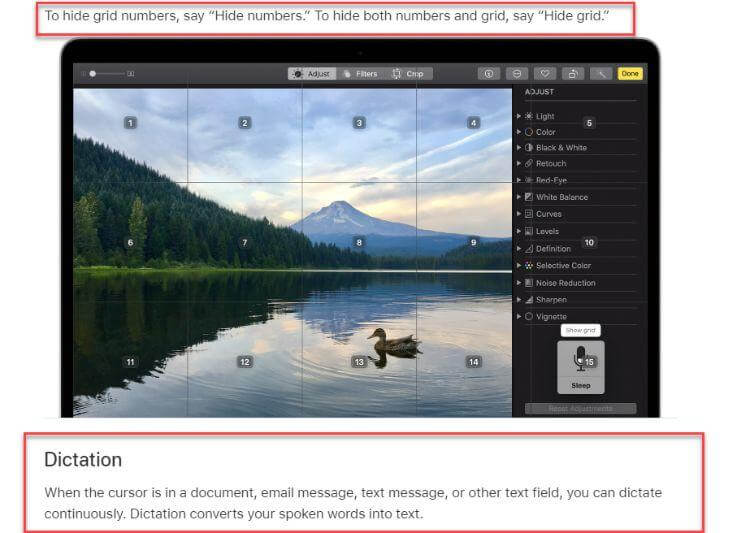
Task: Switch to the Filters tab
Action: [x=360, y=74]
